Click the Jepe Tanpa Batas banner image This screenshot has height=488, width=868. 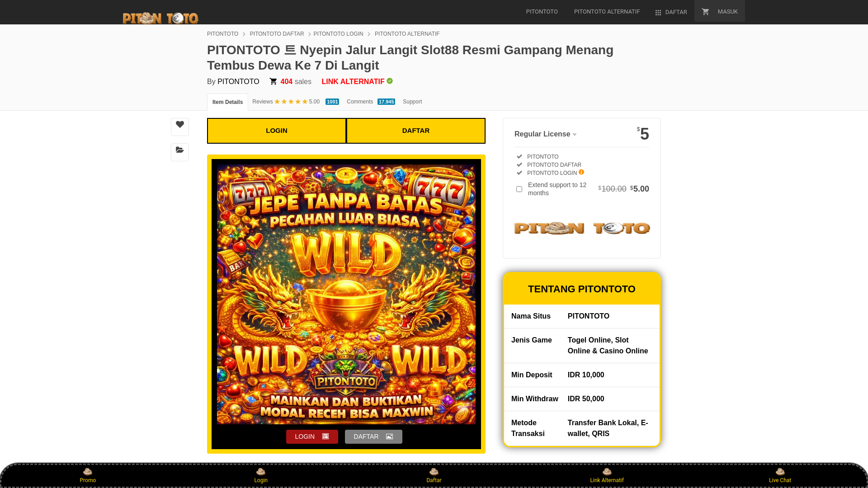346,294
